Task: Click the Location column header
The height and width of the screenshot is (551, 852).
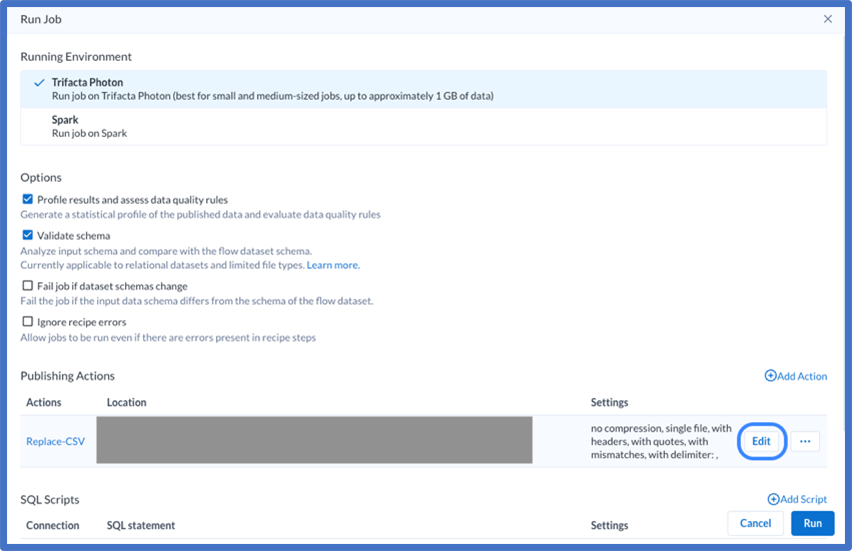Action: click(x=127, y=403)
